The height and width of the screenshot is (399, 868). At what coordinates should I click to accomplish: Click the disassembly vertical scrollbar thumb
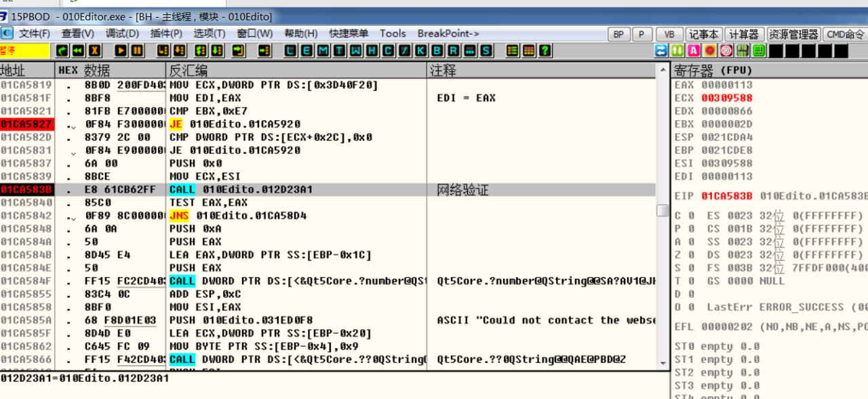point(663,210)
